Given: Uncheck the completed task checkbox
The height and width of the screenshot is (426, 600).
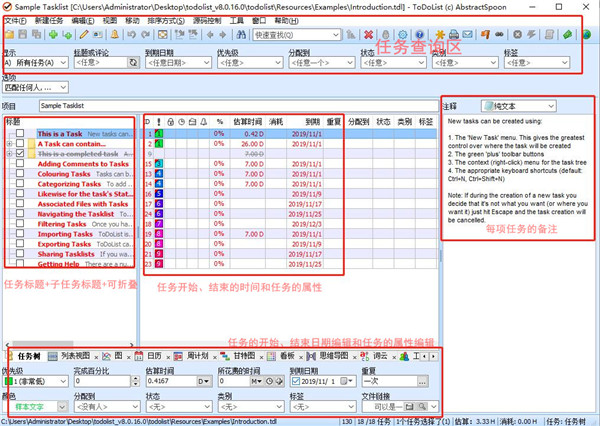Looking at the screenshot, I should point(21,154).
